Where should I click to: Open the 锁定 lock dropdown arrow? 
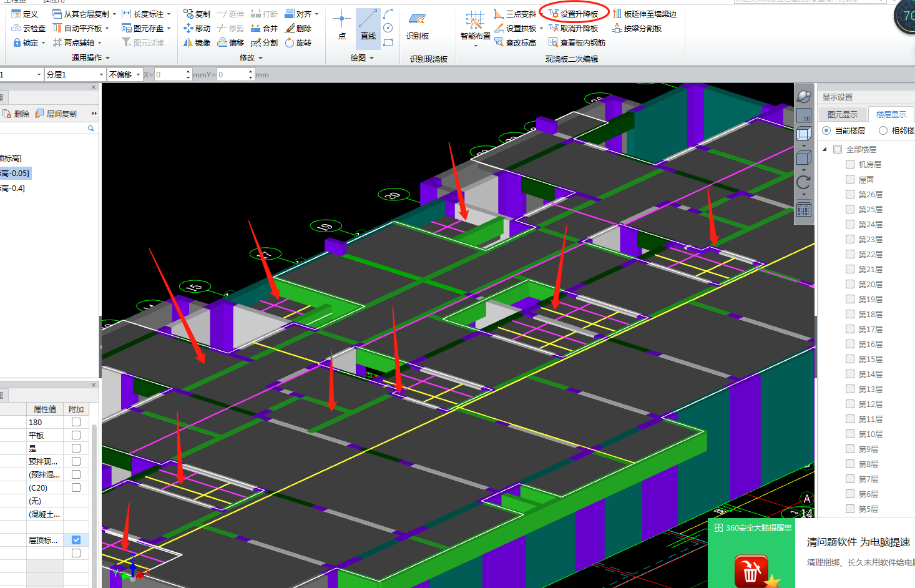coord(44,42)
